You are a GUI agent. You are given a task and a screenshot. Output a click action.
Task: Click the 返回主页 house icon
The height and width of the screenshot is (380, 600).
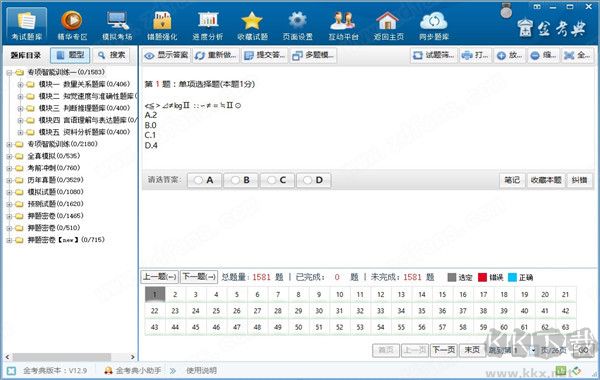388,21
